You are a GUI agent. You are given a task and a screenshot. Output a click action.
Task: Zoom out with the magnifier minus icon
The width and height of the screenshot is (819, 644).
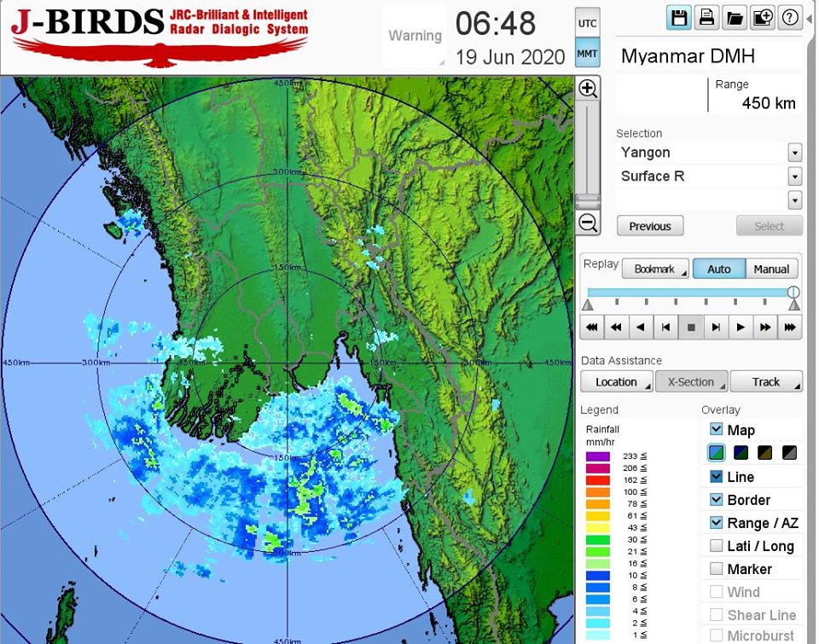[x=587, y=223]
